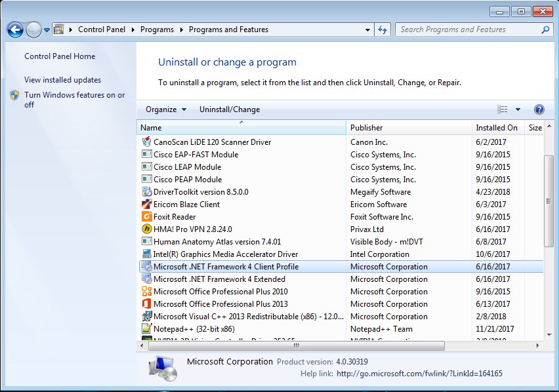Click the DriverToolkit program icon
559x392 pixels.
pyautogui.click(x=146, y=191)
